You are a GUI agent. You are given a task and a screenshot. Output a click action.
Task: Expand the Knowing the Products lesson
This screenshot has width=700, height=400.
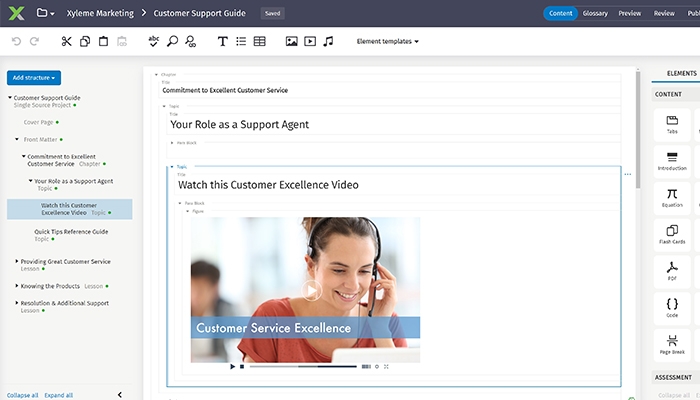17,286
